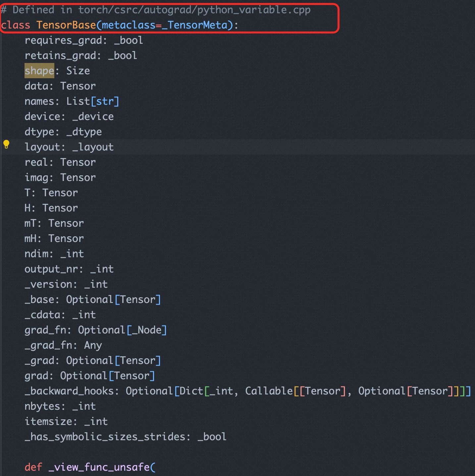Click 'names' attribute name
Screen dimensions: 475x476
(x=39, y=101)
